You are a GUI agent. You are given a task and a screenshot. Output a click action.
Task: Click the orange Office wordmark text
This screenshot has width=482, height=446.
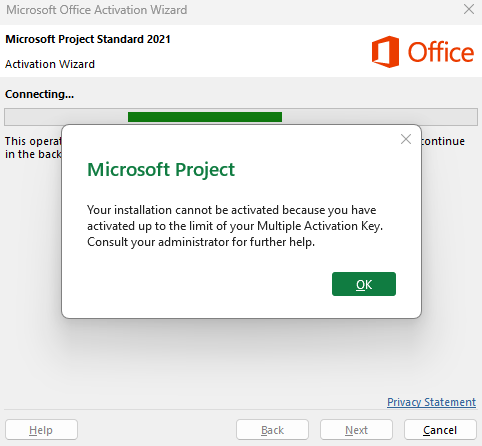tap(441, 52)
